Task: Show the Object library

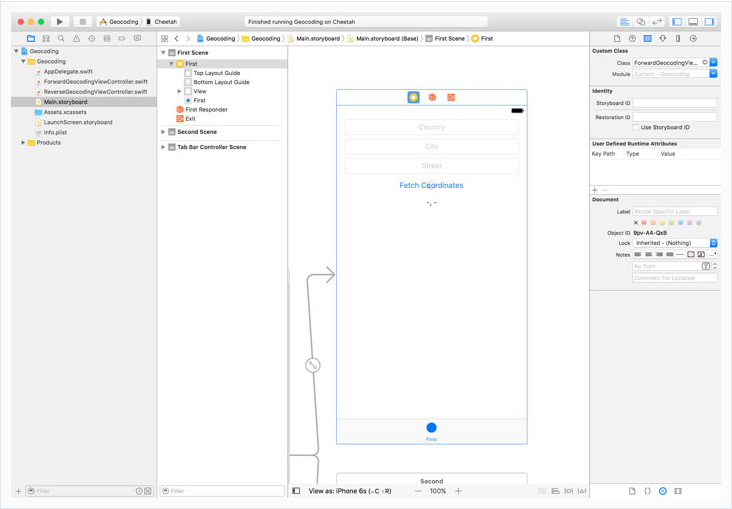Action: 663,491
